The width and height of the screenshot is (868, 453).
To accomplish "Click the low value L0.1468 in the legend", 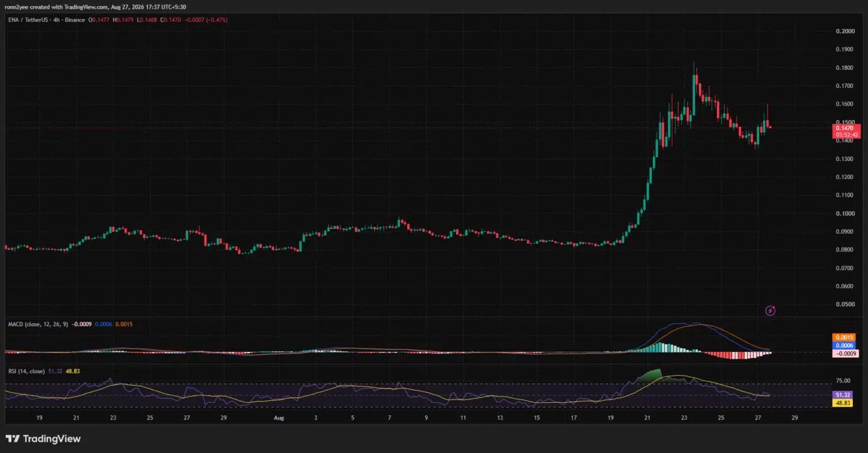I will pyautogui.click(x=147, y=20).
